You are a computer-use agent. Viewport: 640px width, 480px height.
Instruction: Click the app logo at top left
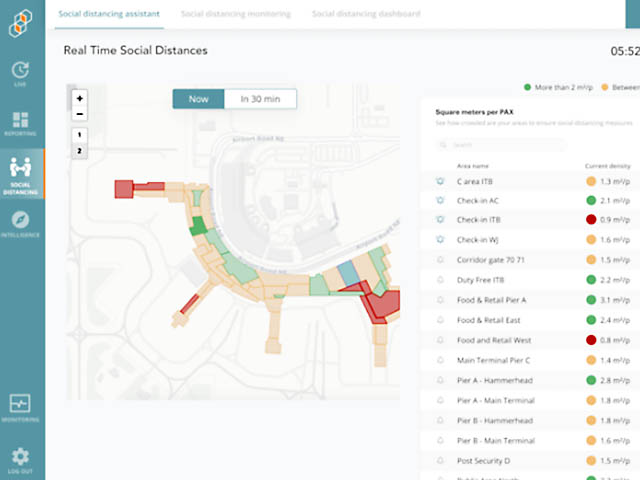pyautogui.click(x=22, y=22)
